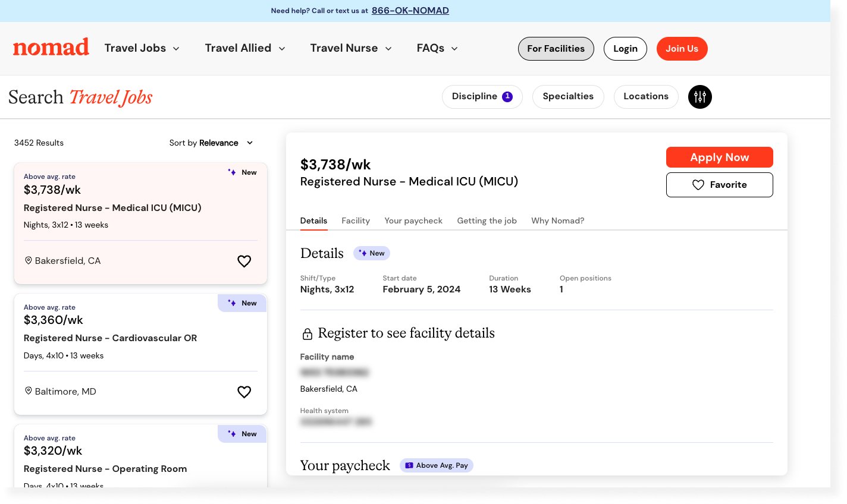Open the Discipline filter
The height and width of the screenshot is (504, 847).
coord(482,97)
